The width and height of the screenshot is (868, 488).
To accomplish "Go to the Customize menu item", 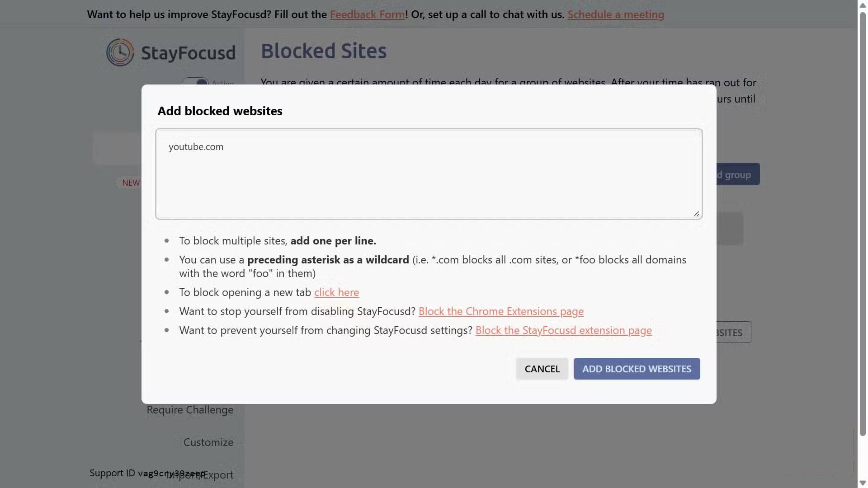I will 208,442.
